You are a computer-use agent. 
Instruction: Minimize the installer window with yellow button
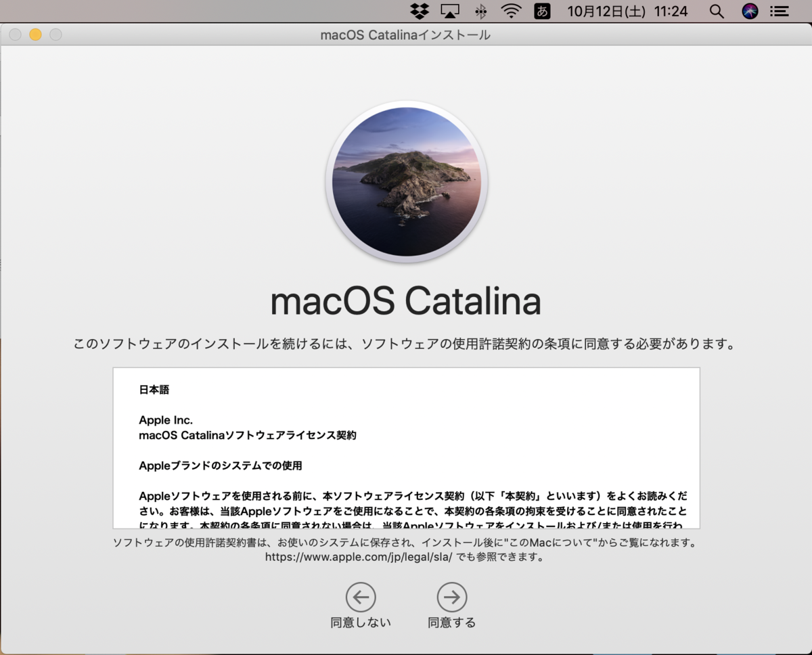coord(35,35)
